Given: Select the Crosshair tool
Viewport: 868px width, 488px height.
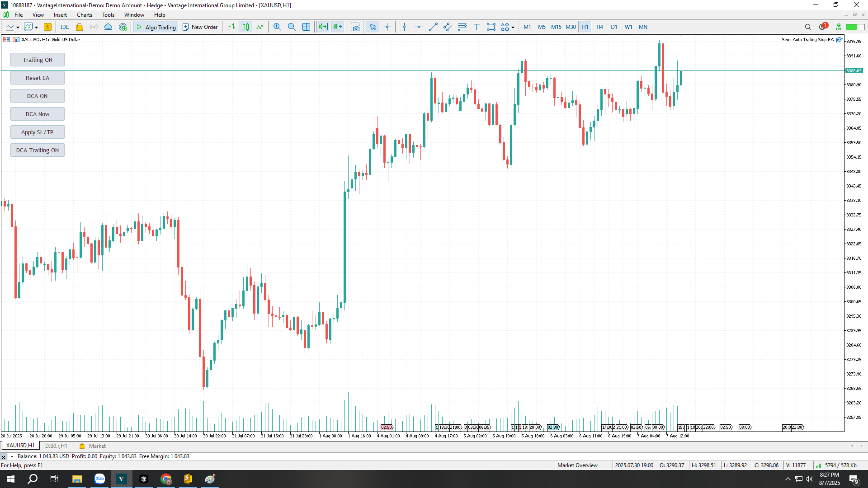Looking at the screenshot, I should (387, 27).
